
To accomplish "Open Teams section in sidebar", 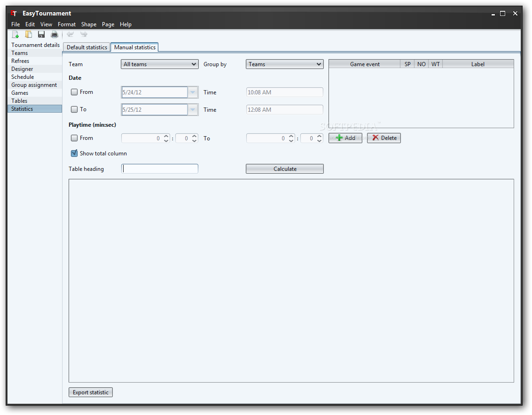I will (x=35, y=53).
